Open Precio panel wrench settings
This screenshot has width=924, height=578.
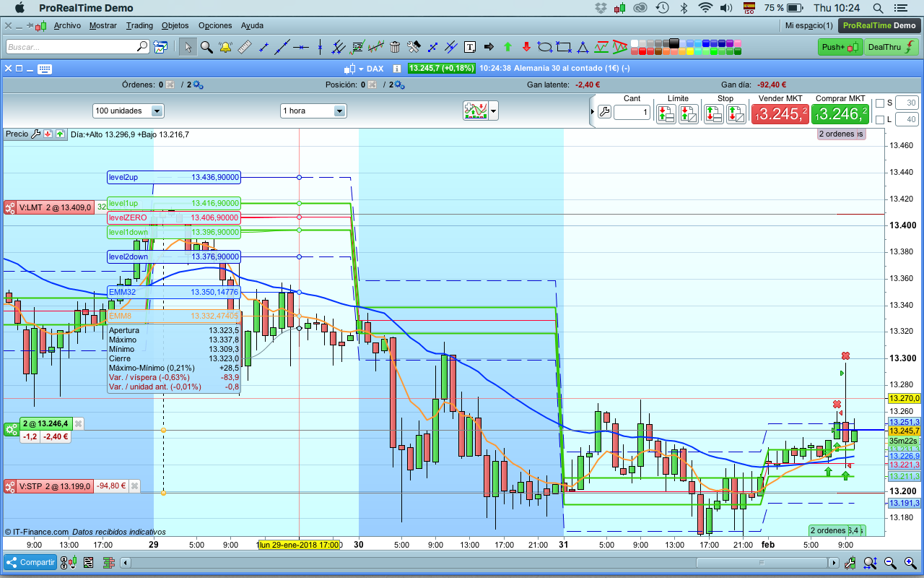coord(36,134)
